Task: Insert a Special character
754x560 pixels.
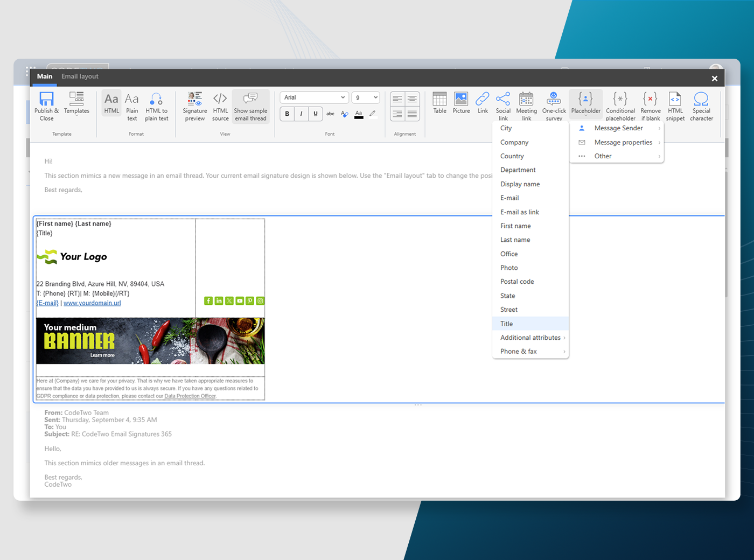Action: (x=701, y=107)
